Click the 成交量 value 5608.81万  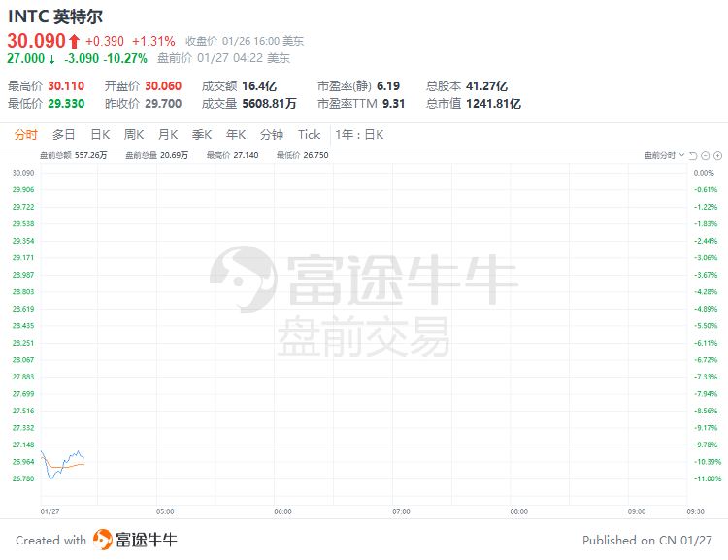(x=269, y=104)
